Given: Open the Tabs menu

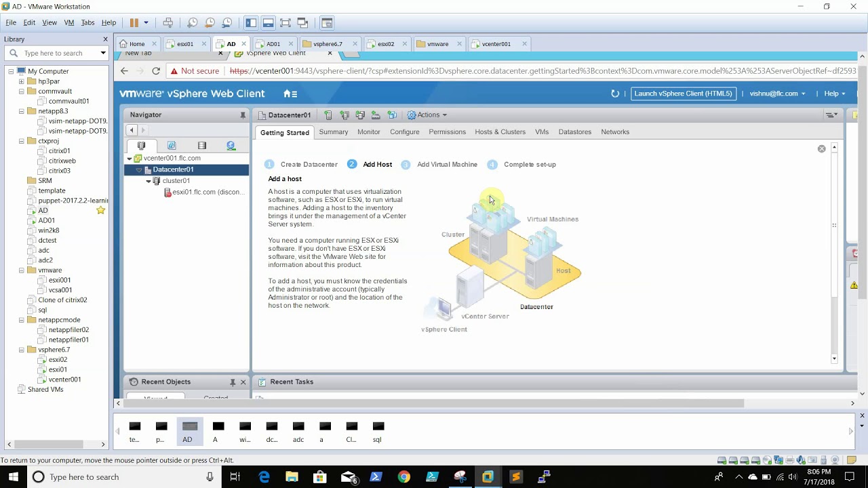Looking at the screenshot, I should tap(88, 22).
